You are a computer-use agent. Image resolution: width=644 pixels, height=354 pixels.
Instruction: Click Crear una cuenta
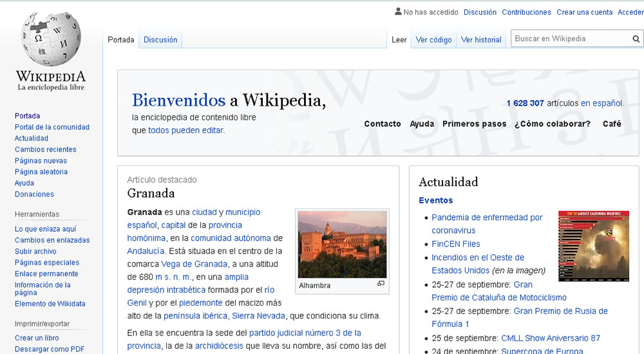click(x=585, y=12)
